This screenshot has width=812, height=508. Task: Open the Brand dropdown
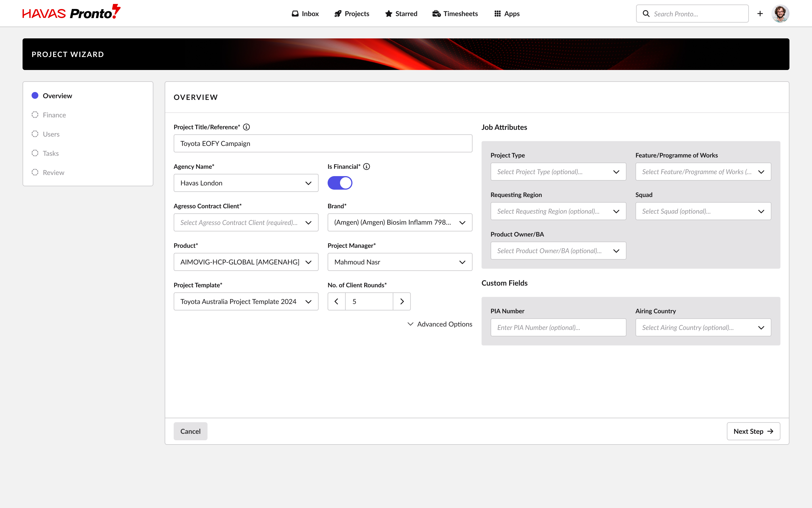(x=400, y=222)
